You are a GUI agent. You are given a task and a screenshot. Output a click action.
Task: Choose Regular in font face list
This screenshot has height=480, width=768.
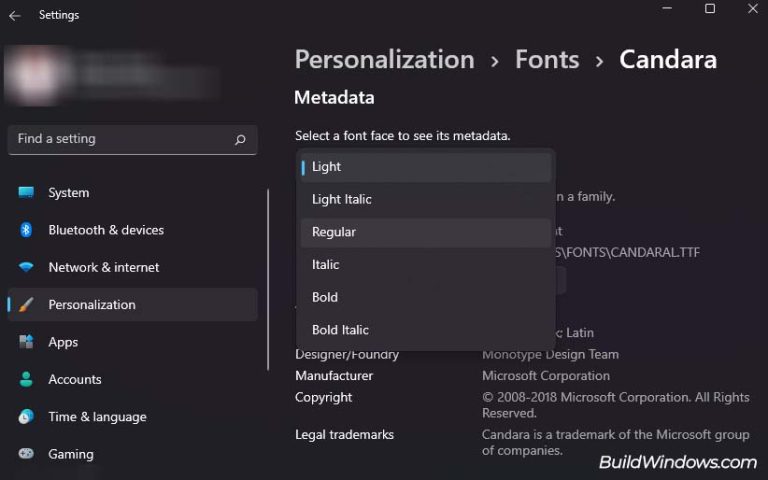(426, 232)
